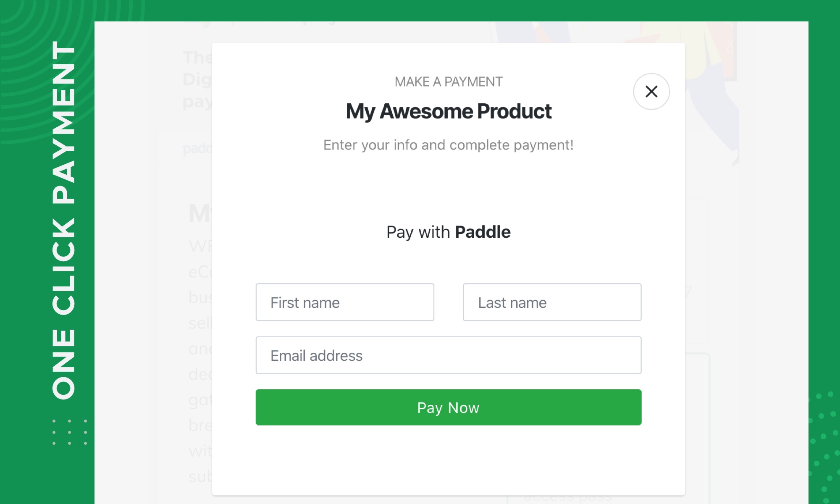This screenshot has height=504, width=840.
Task: Click the First name input field
Action: 345,302
